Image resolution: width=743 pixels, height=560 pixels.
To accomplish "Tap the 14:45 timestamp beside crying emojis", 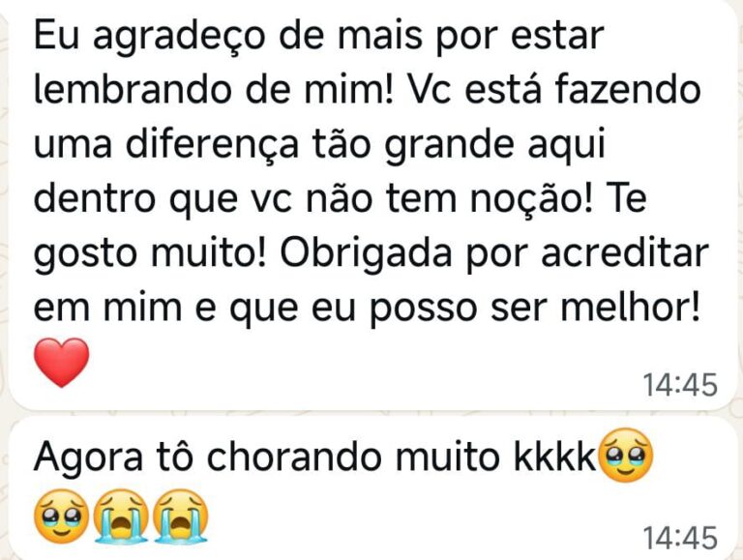I will (679, 538).
